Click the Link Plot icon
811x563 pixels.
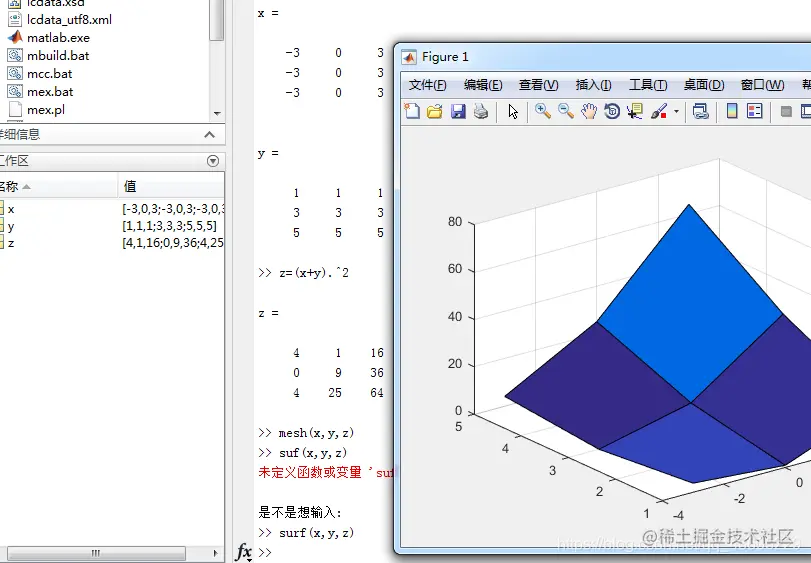[700, 111]
